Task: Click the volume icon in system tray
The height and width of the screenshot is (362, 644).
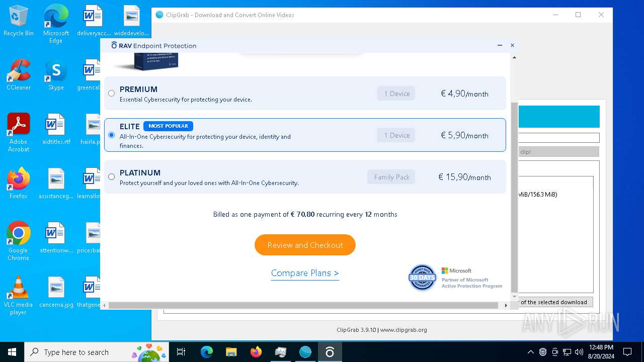Action: [x=579, y=352]
